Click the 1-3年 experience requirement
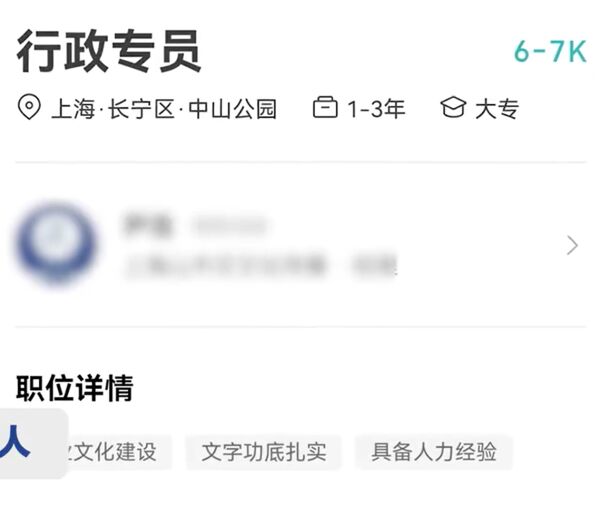 [376, 109]
